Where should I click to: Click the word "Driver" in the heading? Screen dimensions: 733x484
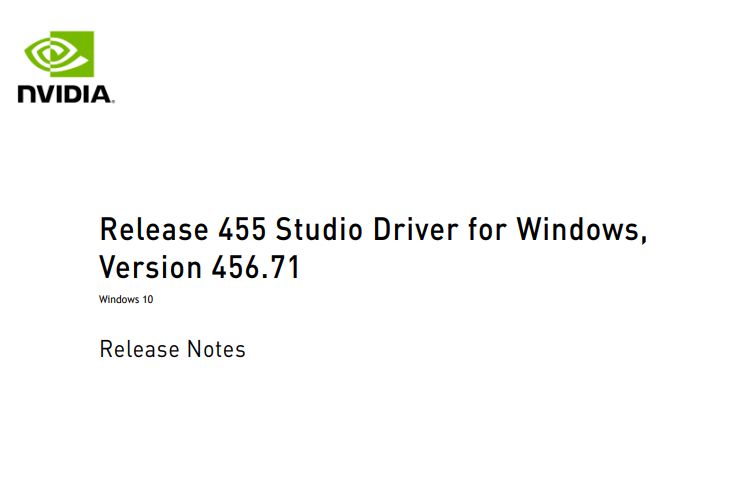[x=416, y=229]
